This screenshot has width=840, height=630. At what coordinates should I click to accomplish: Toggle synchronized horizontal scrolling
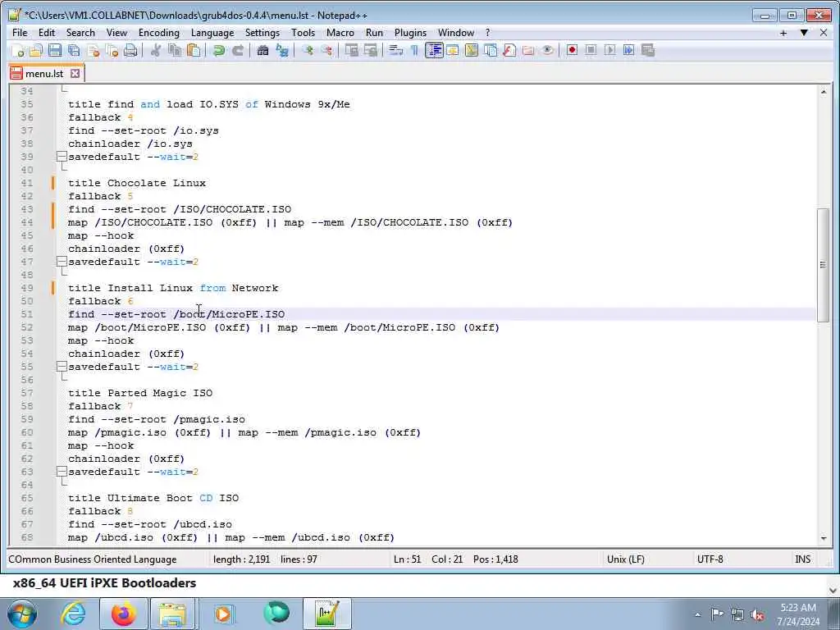tap(371, 50)
